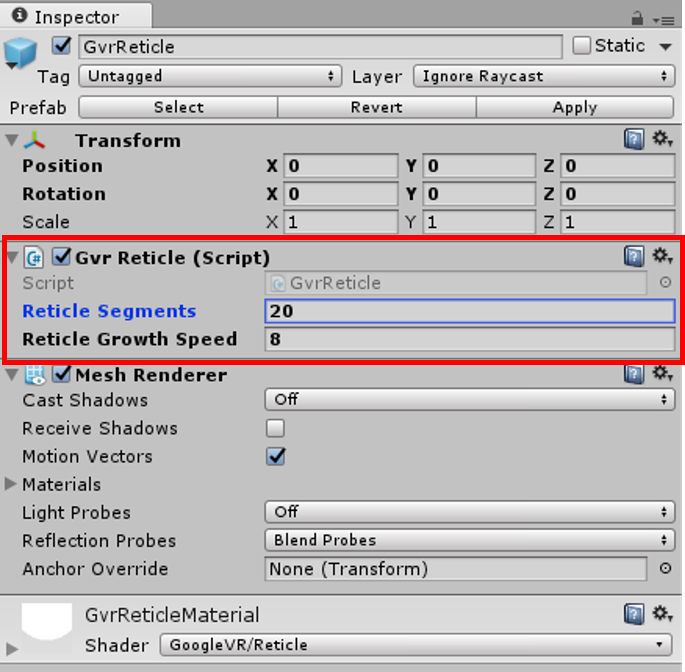This screenshot has width=685, height=672.
Task: Click Rotation X field
Action: [x=341, y=194]
